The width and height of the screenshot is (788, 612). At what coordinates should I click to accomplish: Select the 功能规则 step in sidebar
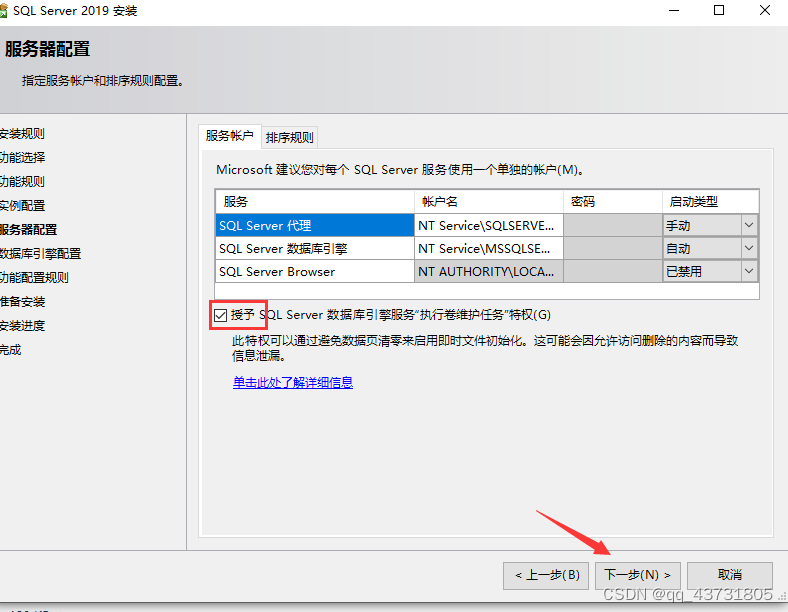(22, 181)
